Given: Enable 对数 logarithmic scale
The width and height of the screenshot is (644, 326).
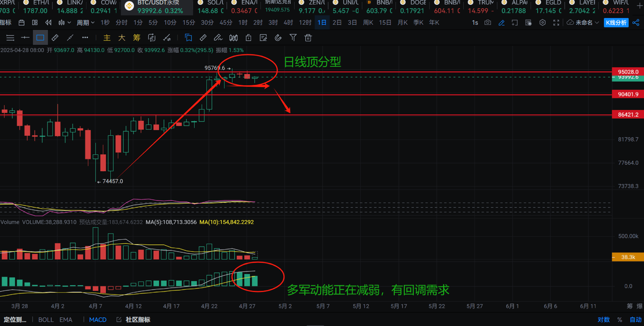Looking at the screenshot, I should pyautogui.click(x=603, y=320).
